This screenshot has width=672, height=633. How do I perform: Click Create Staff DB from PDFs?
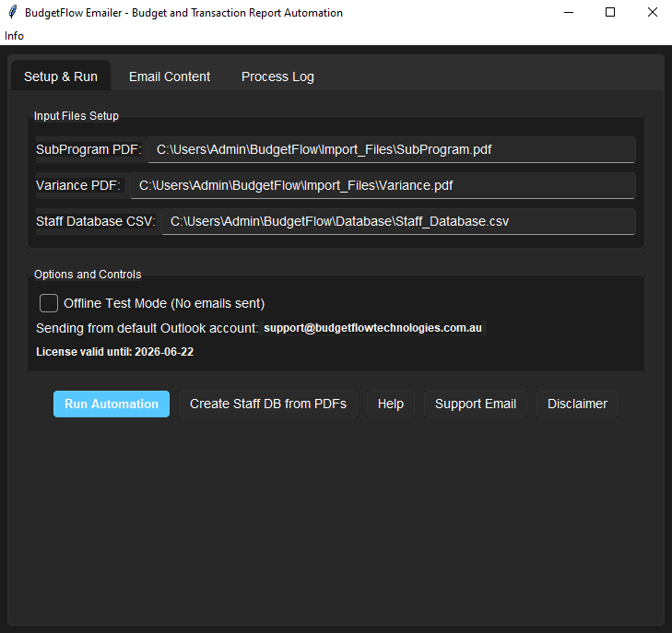tap(267, 404)
